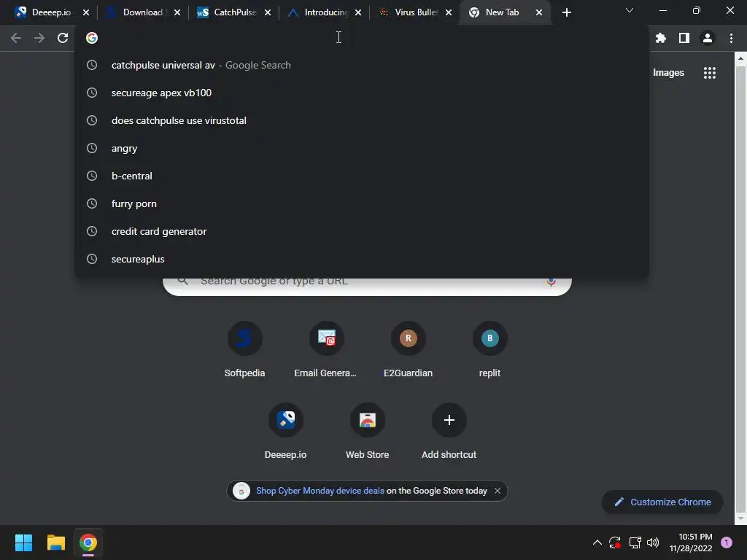The image size is (747, 560).
Task: Close the Virus Bulletin tab
Action: 449,12
